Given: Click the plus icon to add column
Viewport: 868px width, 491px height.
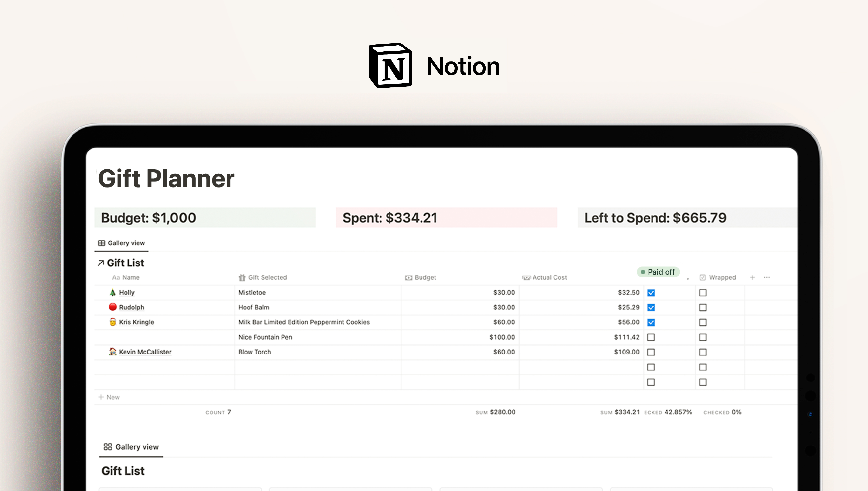Looking at the screenshot, I should pos(752,277).
